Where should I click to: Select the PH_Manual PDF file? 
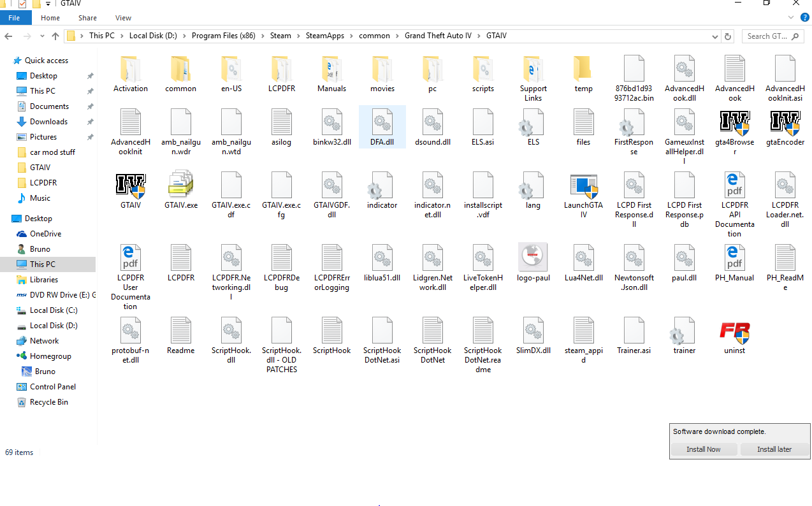tap(734, 257)
